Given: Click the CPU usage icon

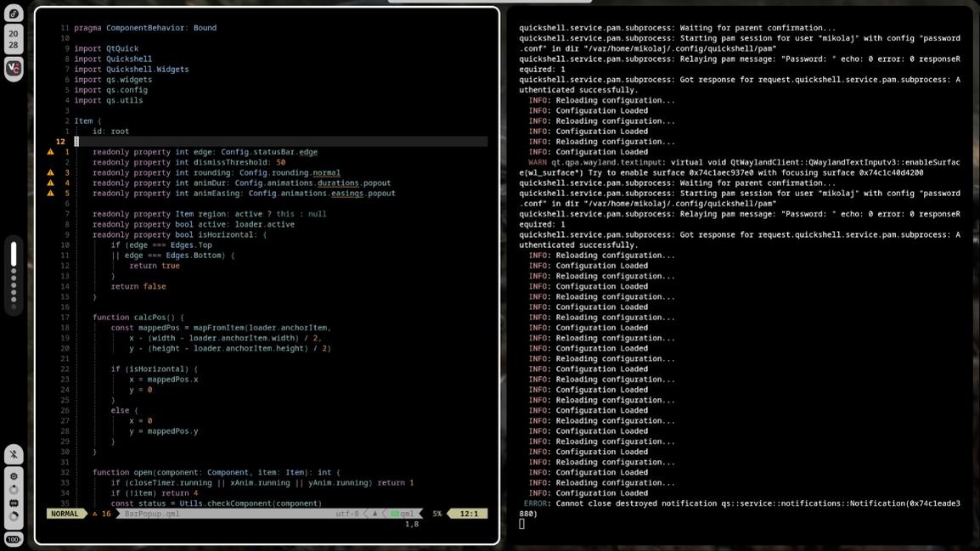Looking at the screenshot, I should point(14,476).
